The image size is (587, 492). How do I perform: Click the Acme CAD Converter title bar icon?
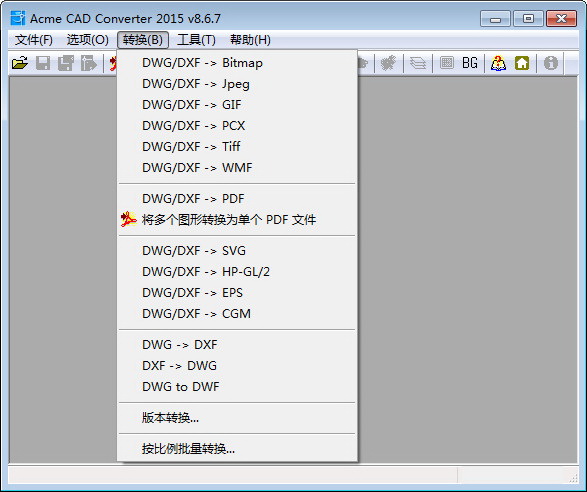[x=18, y=18]
